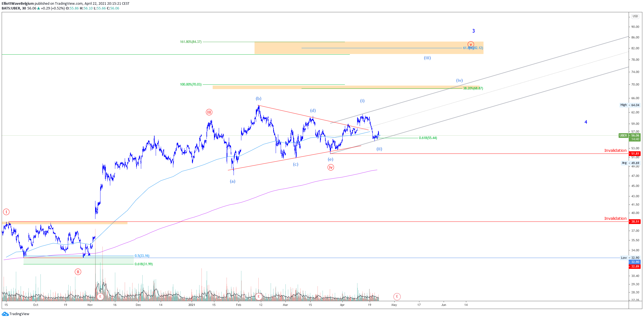Click the 0.5(33.16) retracement label
The width and height of the screenshot is (644, 319).
tap(142, 256)
